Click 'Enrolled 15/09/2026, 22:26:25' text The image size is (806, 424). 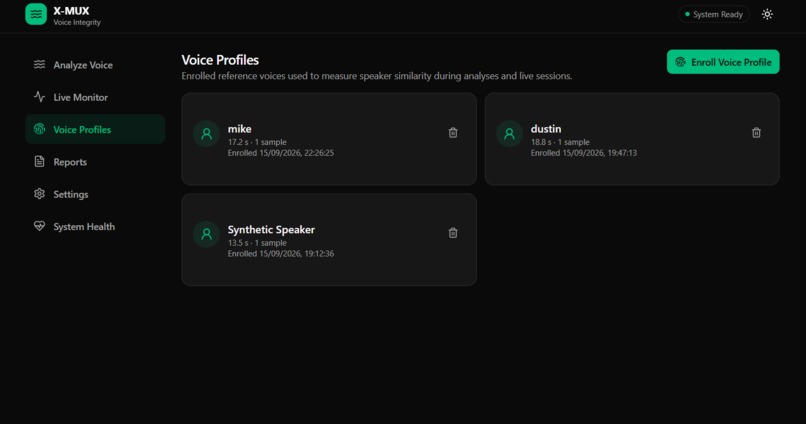[x=281, y=153]
